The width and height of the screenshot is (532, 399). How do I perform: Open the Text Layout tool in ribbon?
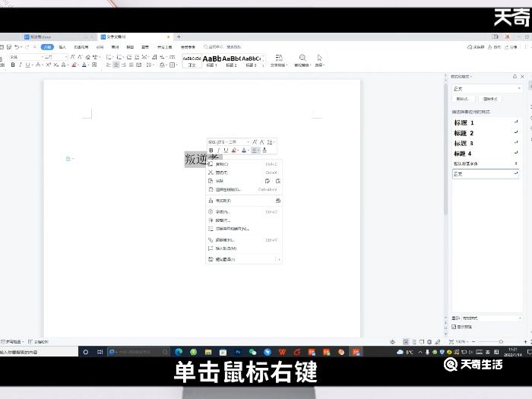(x=279, y=60)
